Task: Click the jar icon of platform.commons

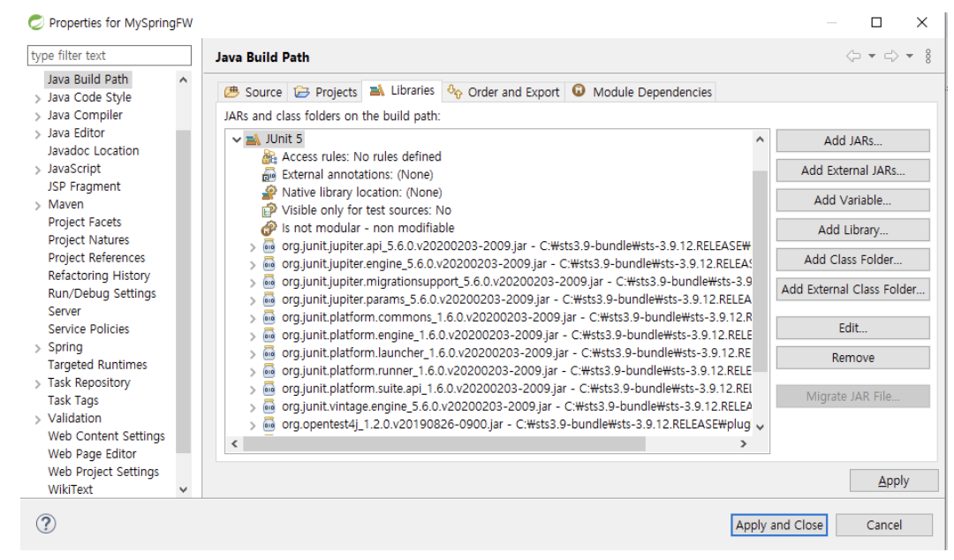Action: (x=269, y=318)
